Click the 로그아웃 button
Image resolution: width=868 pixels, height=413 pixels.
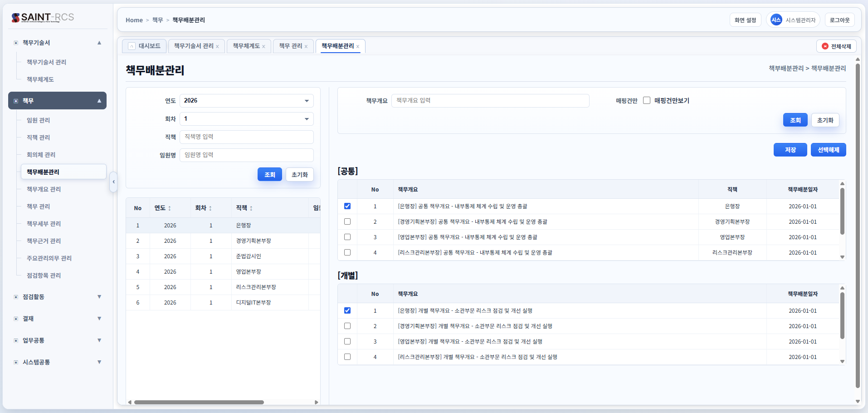[839, 20]
